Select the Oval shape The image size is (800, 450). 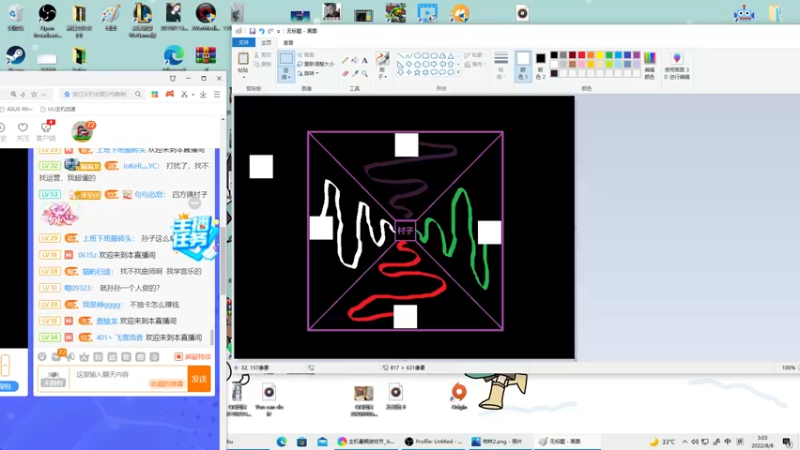pos(417,56)
